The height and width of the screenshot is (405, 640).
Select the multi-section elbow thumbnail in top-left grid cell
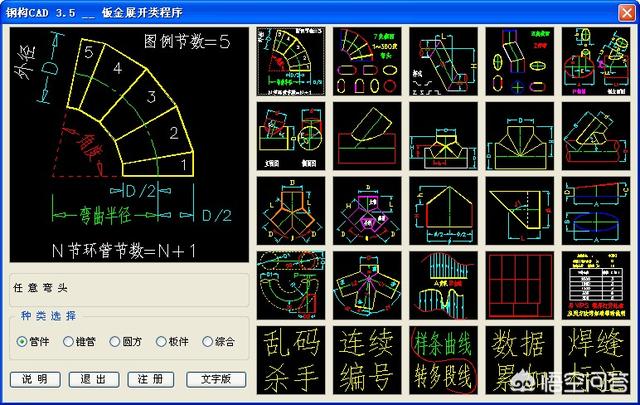pyautogui.click(x=291, y=62)
